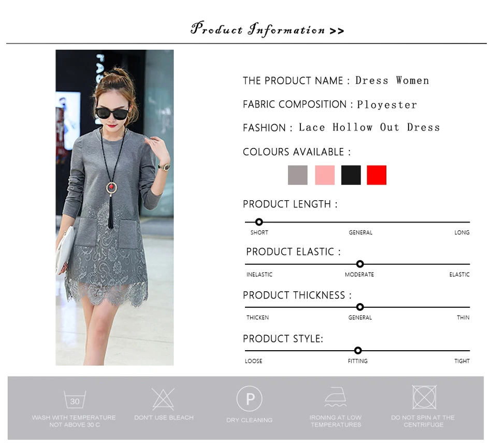
Task: Click the THIN label on thickness scale
Action: point(463,318)
